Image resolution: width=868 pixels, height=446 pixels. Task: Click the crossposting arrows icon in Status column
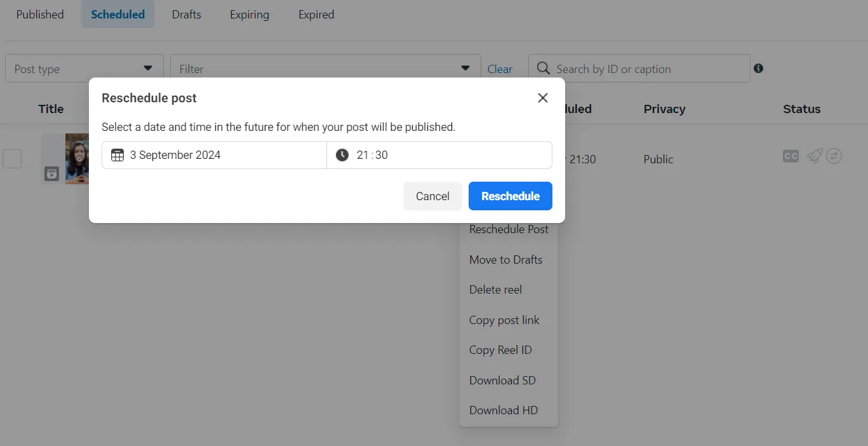coord(834,156)
